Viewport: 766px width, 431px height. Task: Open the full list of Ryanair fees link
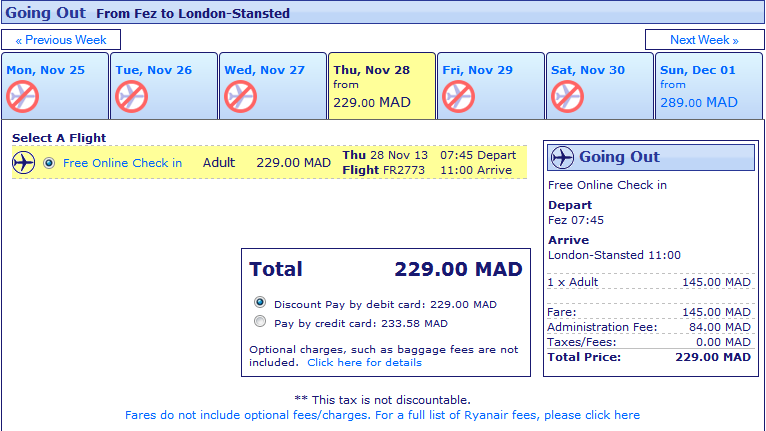pos(382,415)
